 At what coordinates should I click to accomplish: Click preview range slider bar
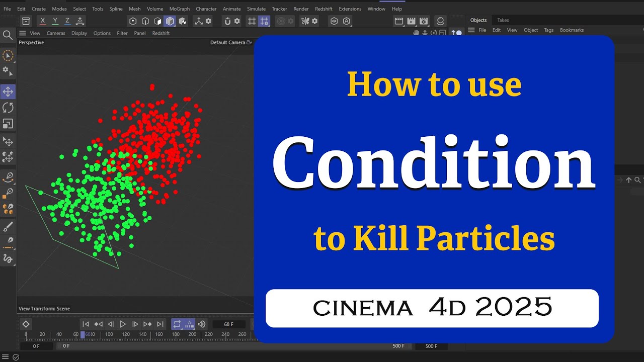(x=234, y=346)
